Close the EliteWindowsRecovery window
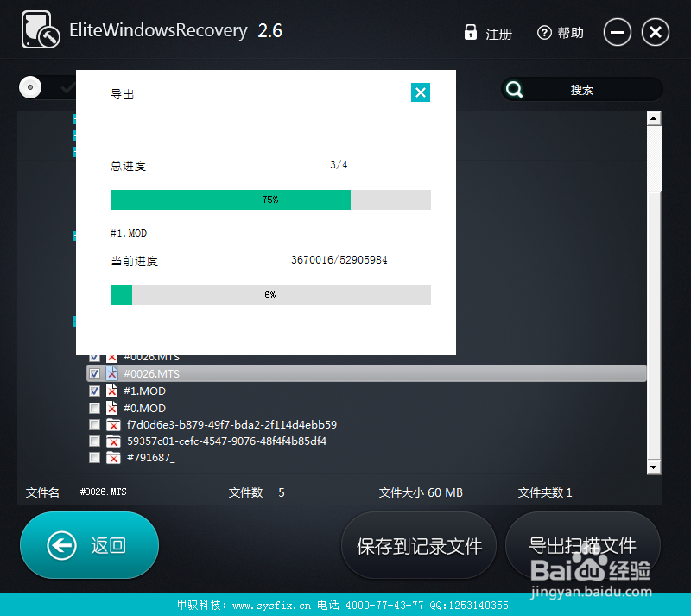The width and height of the screenshot is (691, 616). pyautogui.click(x=656, y=32)
